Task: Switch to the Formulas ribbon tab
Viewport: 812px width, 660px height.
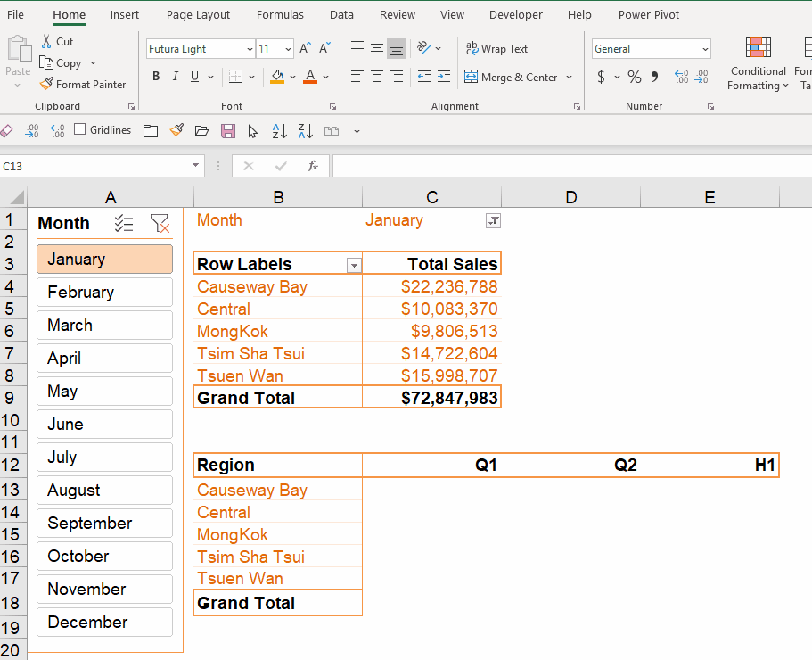Action: click(280, 15)
